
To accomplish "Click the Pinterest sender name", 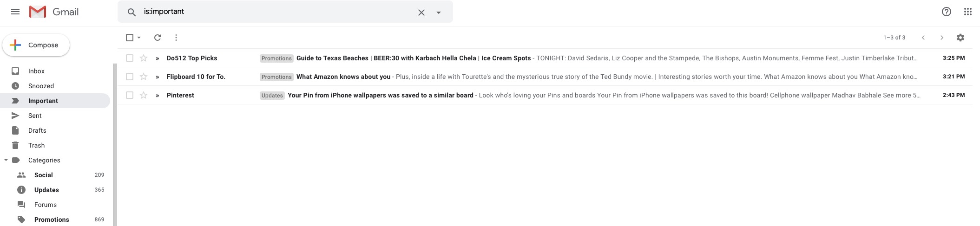I will [x=180, y=95].
